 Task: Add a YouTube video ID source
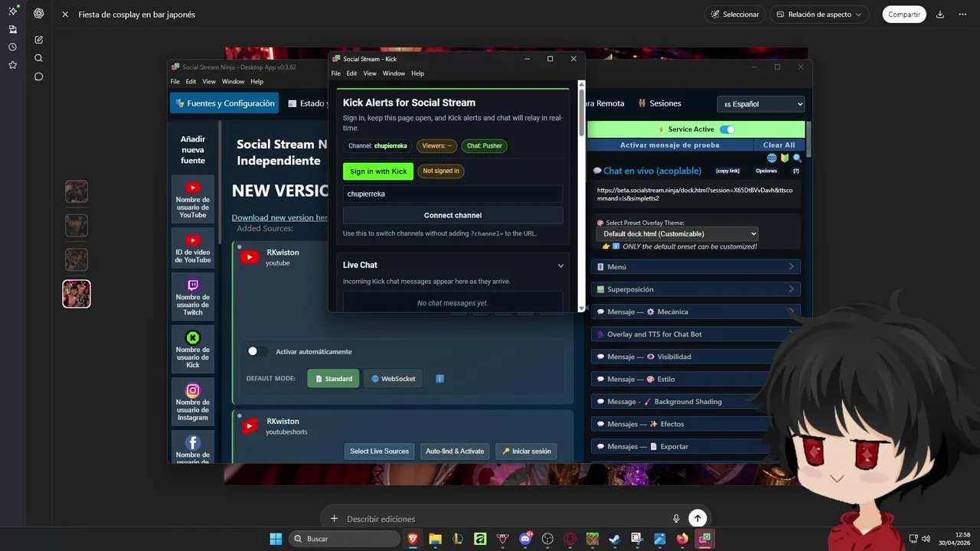point(193,247)
